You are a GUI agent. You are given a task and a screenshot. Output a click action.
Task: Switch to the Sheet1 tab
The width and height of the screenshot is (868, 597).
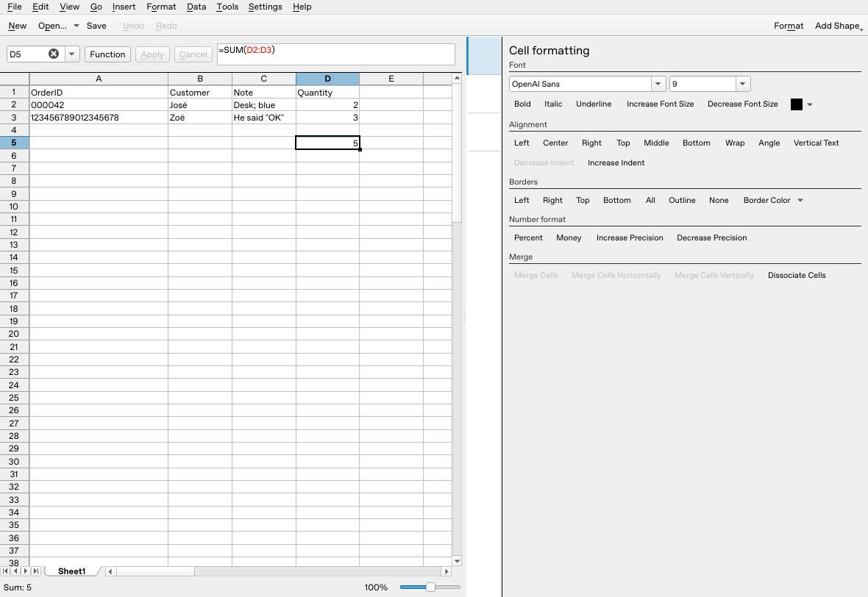pos(72,571)
